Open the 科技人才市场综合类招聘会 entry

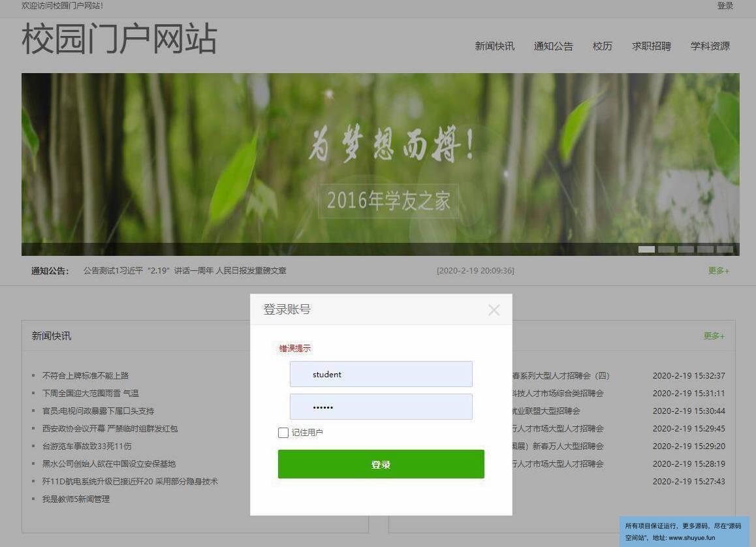pyautogui.click(x=558, y=393)
